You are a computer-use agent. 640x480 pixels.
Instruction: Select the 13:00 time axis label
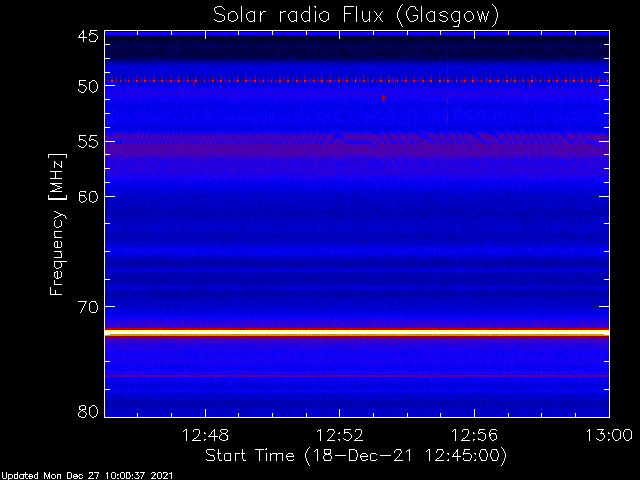coord(609,435)
